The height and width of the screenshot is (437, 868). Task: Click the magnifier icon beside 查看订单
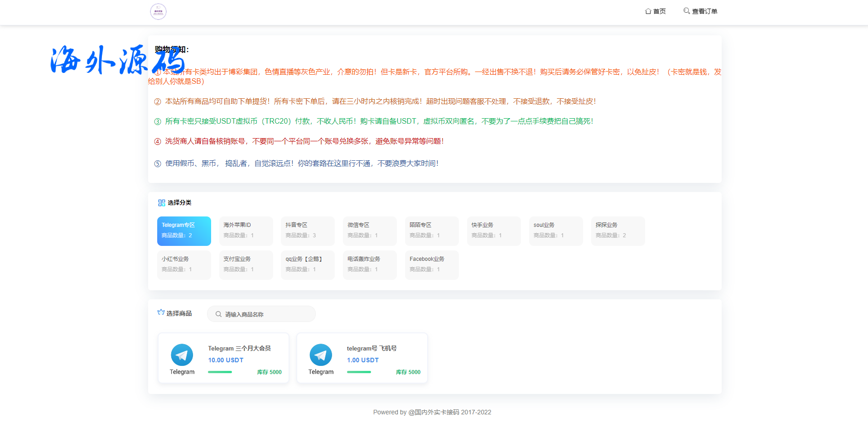tap(686, 11)
